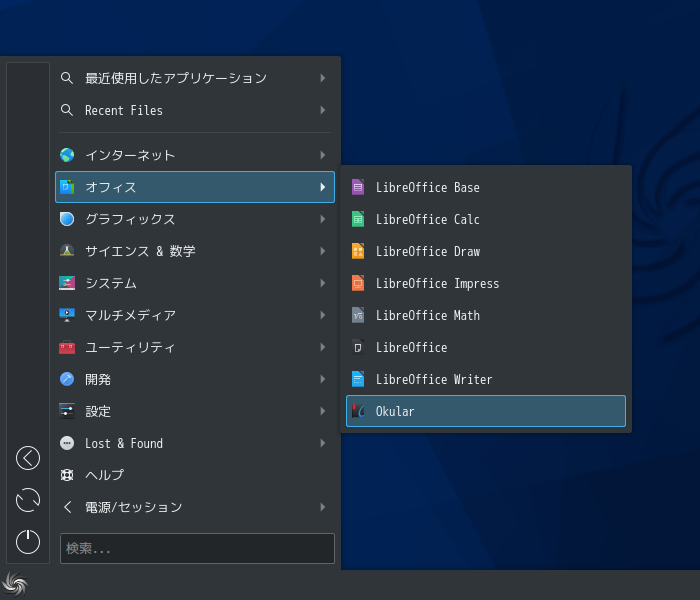Expand the Recent Files submenu arrow
Screen dimensions: 700x600
click(323, 110)
